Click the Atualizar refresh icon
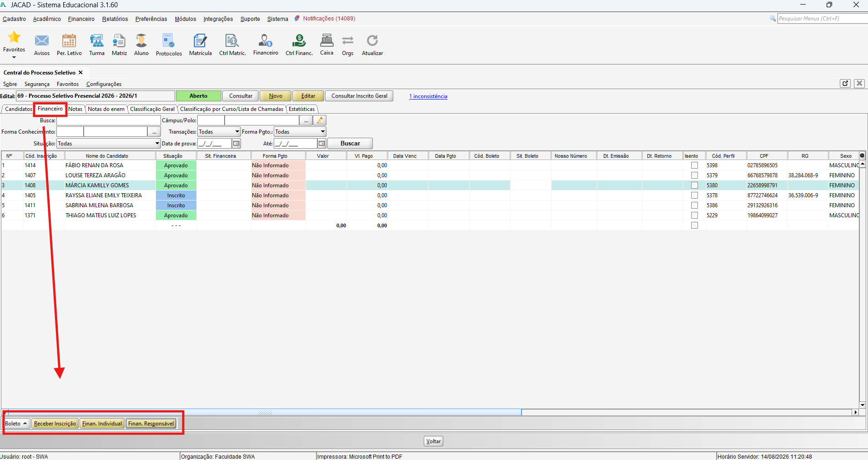The width and height of the screenshot is (868, 460). click(372, 40)
